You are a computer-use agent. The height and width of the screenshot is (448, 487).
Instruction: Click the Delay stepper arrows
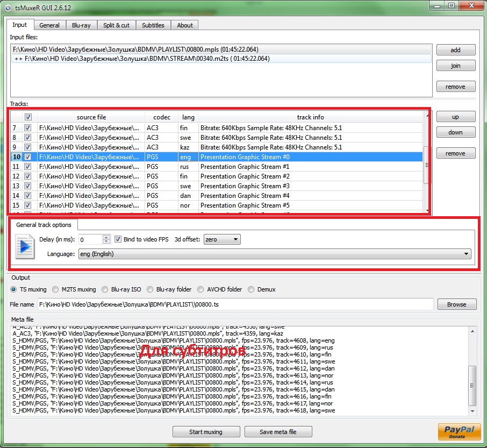[106, 239]
